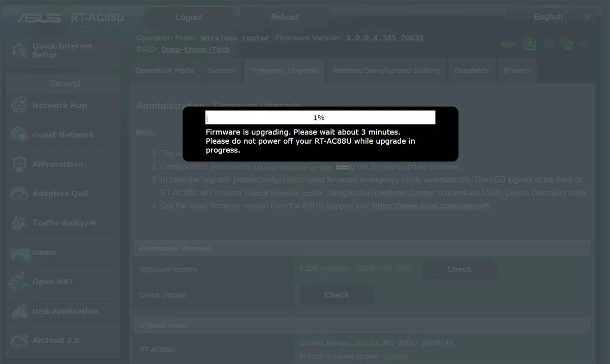Viewport: 610px width, 364px height.
Task: Click the Check Update label
Action: pyautogui.click(x=163, y=295)
